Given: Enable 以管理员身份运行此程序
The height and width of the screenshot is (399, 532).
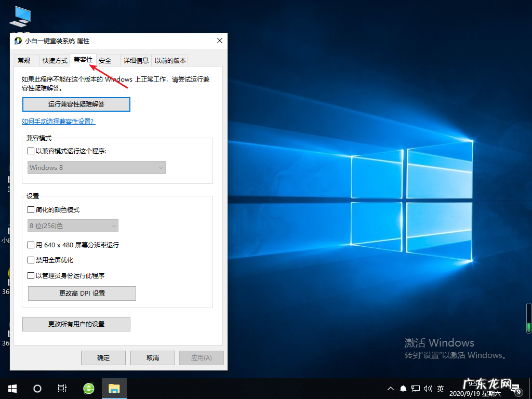Looking at the screenshot, I should 30,276.
